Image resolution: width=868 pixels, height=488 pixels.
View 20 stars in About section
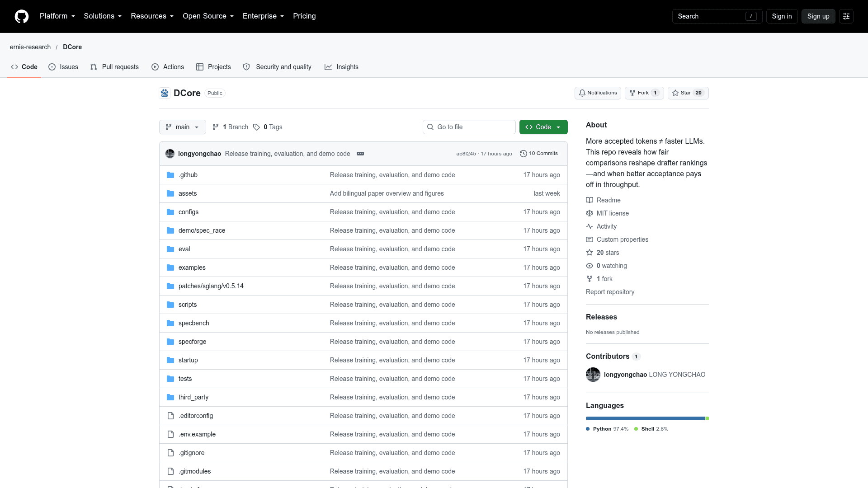pyautogui.click(x=603, y=253)
